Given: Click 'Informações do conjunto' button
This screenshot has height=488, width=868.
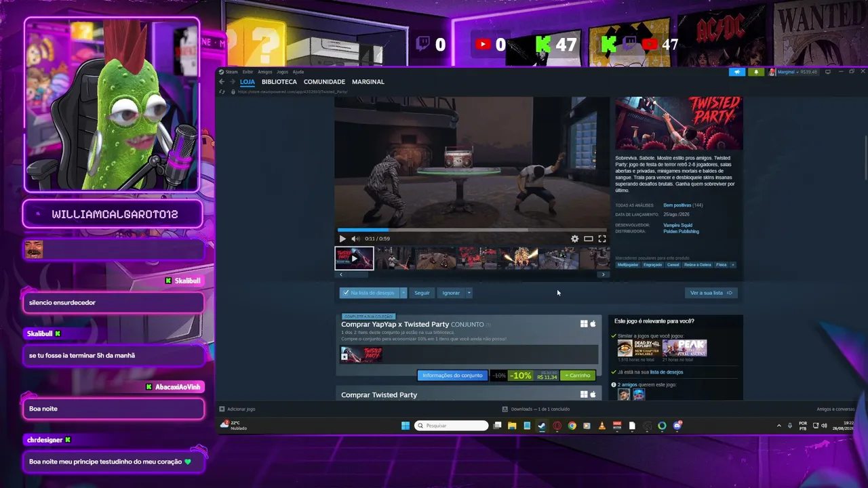Looking at the screenshot, I should (452, 375).
